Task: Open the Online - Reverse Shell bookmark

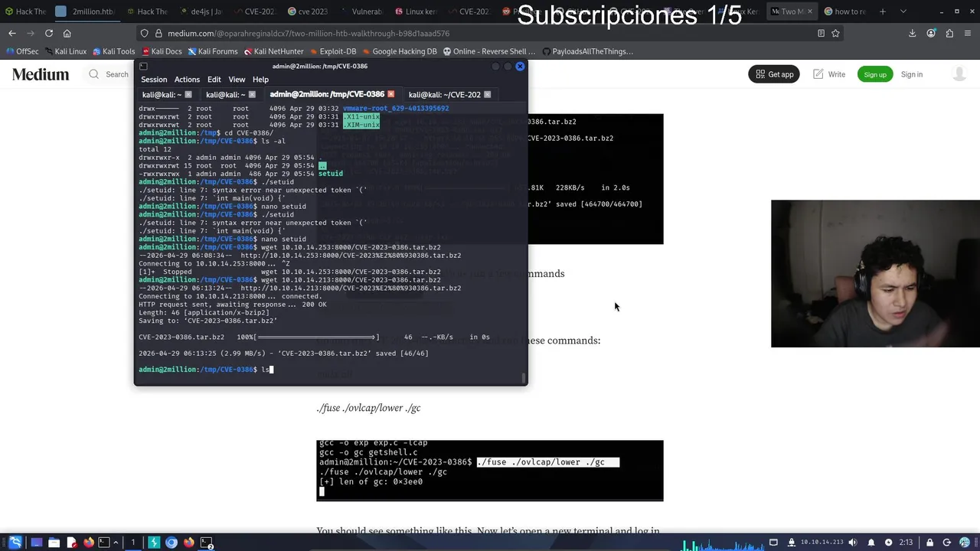Action: pyautogui.click(x=489, y=51)
